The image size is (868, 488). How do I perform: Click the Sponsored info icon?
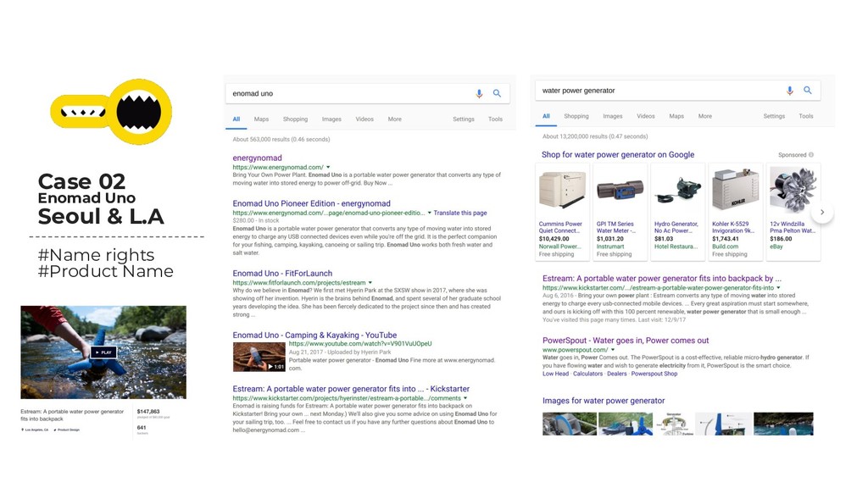pos(811,155)
